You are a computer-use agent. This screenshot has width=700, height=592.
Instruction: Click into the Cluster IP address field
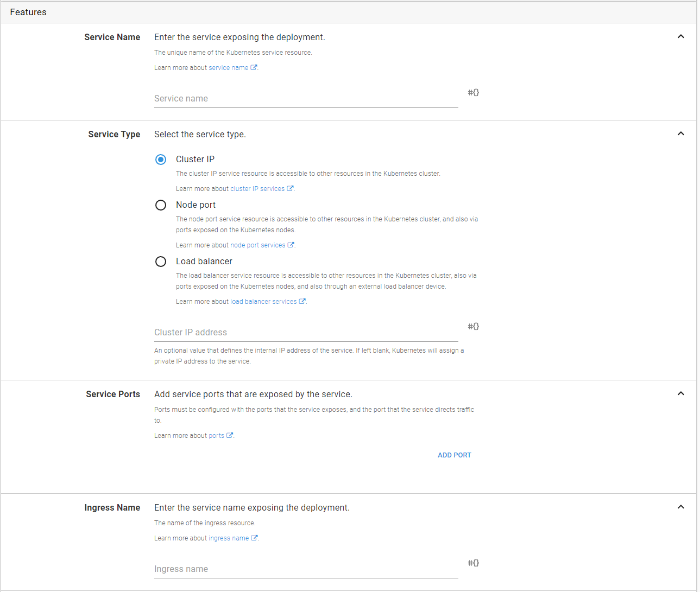click(x=306, y=333)
